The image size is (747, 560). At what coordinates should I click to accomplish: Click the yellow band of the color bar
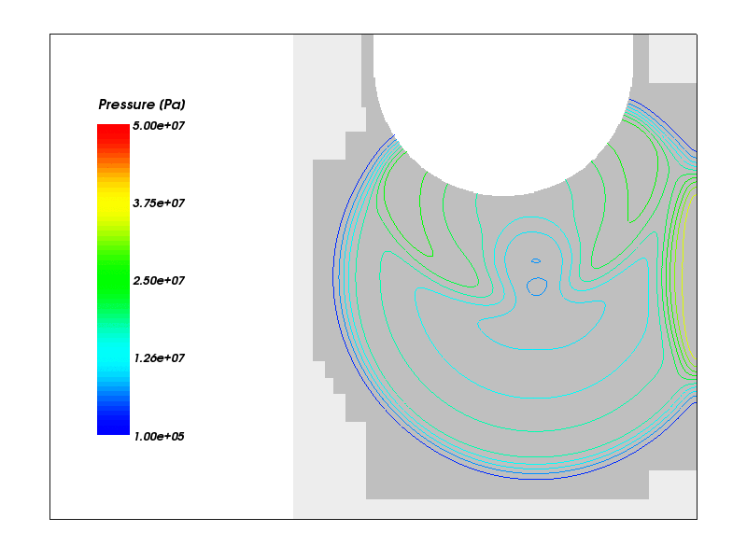click(x=113, y=203)
